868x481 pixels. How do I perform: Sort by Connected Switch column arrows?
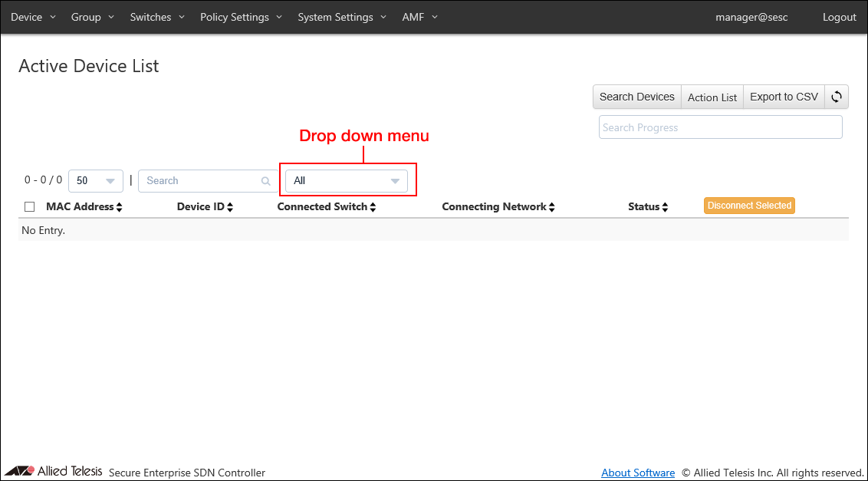coord(373,207)
